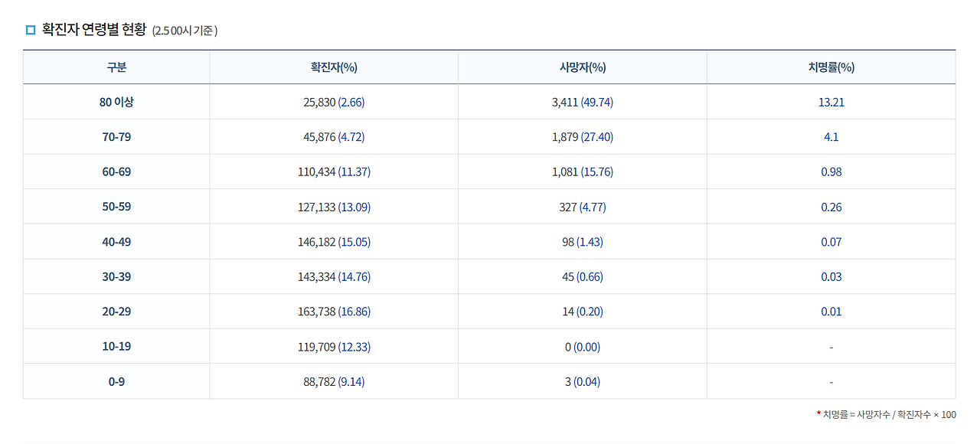
Task: Click the 3,411 (49.74) deaths cell
Action: (x=583, y=103)
